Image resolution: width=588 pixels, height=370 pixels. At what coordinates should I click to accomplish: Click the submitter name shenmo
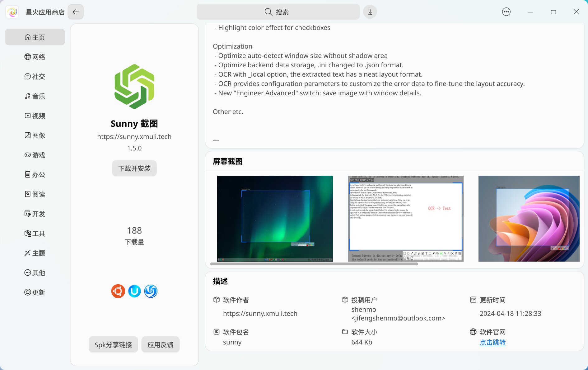tap(364, 310)
